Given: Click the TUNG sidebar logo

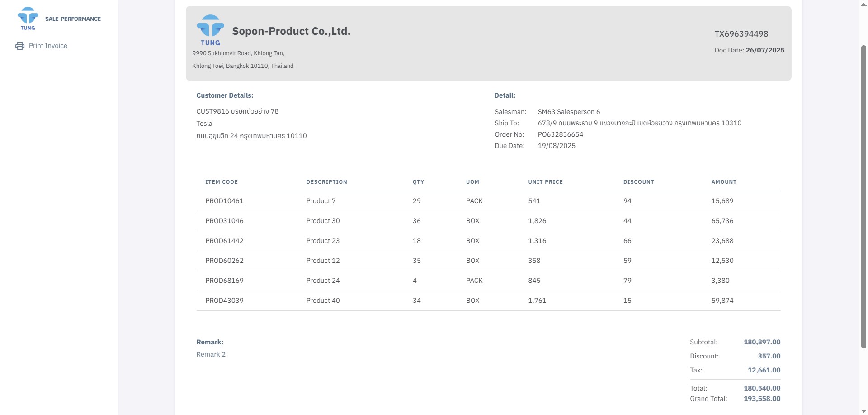Looking at the screenshot, I should tap(28, 19).
